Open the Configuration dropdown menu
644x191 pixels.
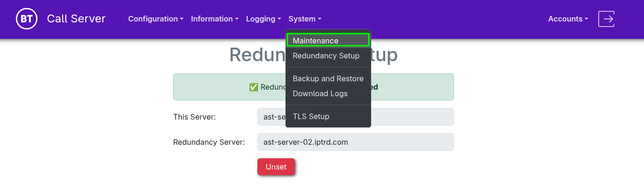pos(156,19)
